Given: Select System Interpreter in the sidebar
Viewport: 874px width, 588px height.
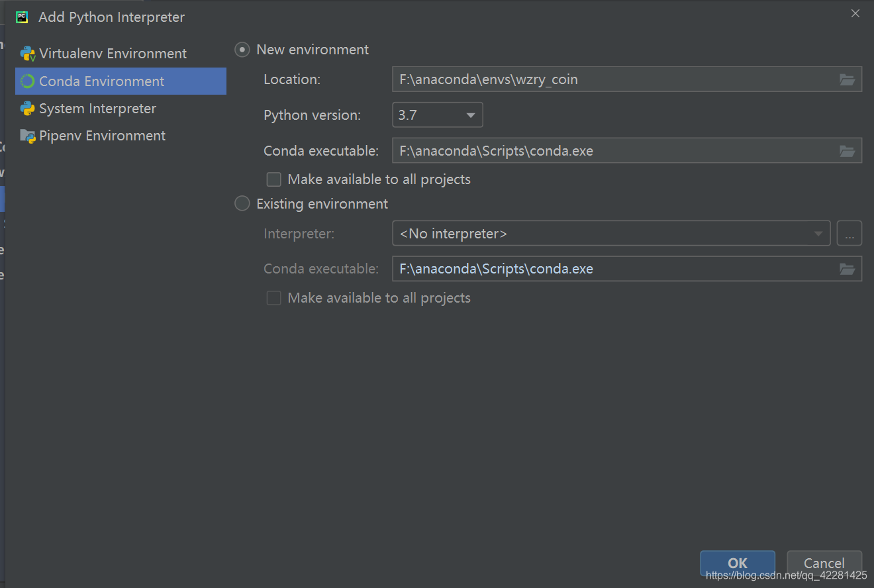Looking at the screenshot, I should coord(121,109).
